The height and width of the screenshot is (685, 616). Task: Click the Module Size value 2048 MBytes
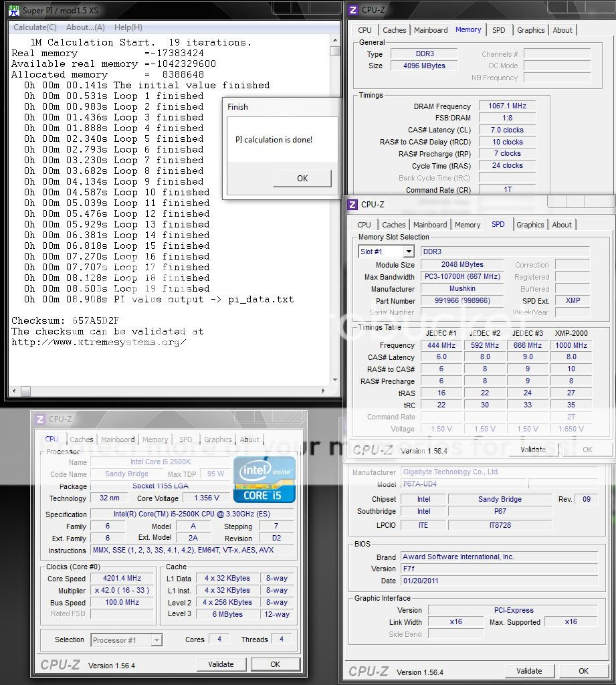point(462,264)
